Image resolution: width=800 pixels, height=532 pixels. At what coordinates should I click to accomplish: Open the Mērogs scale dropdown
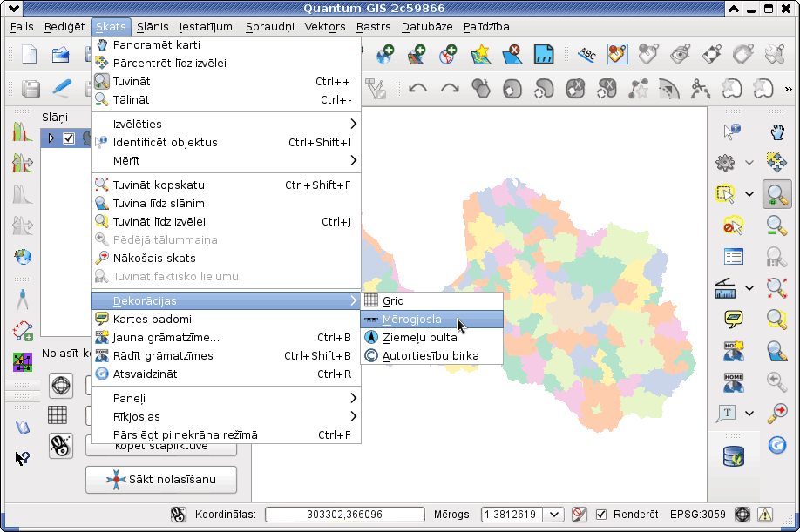tap(554, 515)
